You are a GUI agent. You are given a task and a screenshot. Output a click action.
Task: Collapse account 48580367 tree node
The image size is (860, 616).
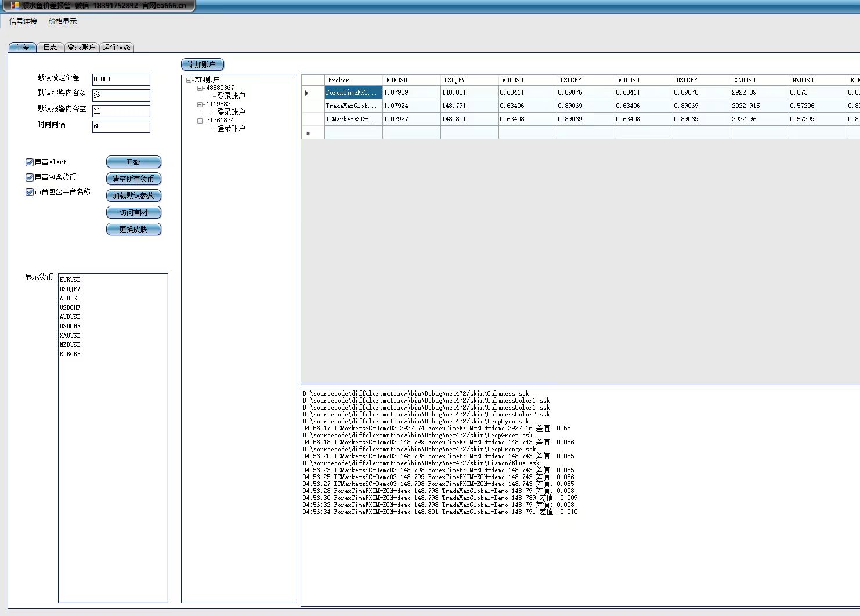tap(200, 88)
